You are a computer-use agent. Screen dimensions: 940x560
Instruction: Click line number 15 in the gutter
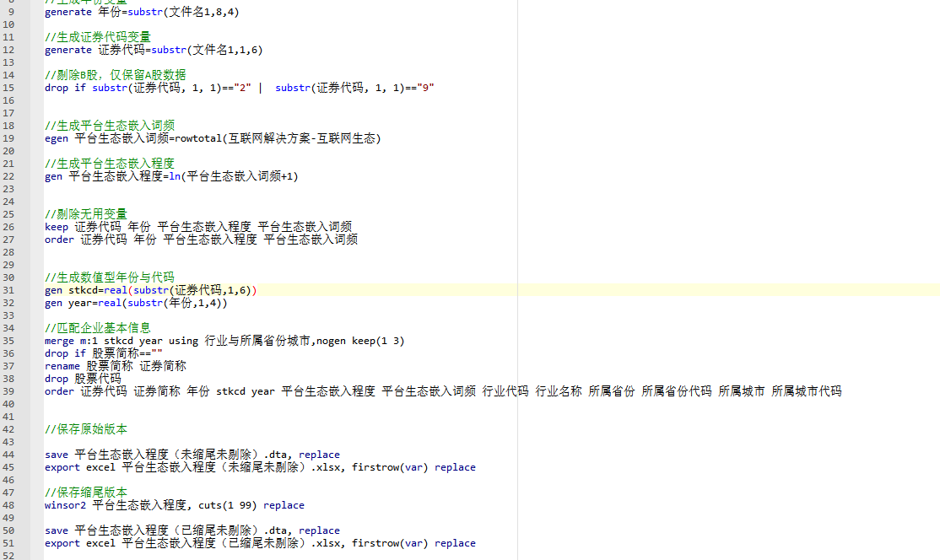click(9, 88)
